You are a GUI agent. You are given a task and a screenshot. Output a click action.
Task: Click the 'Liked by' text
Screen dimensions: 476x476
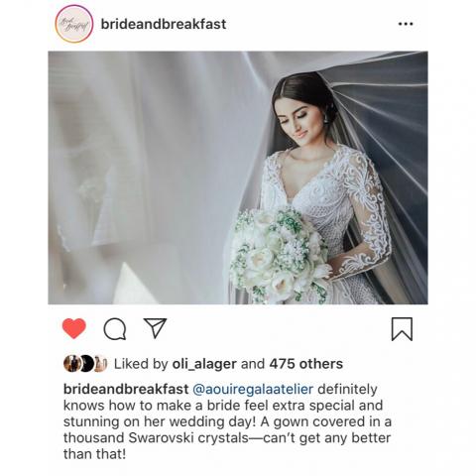pos(141,364)
